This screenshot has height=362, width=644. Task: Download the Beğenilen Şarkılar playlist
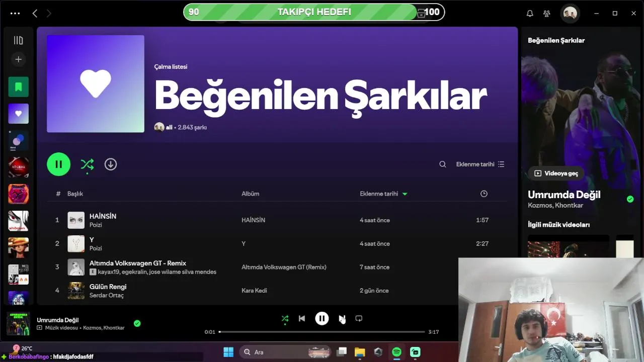click(111, 164)
